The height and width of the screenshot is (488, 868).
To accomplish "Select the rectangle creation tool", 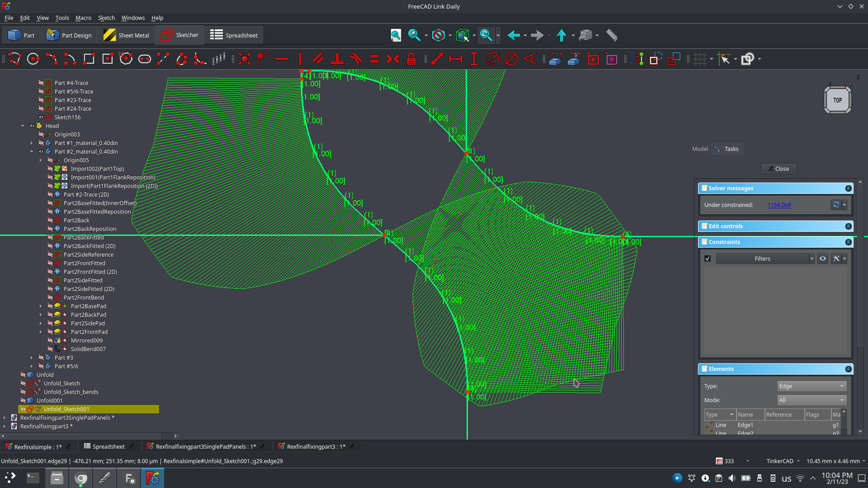I will 89,59.
